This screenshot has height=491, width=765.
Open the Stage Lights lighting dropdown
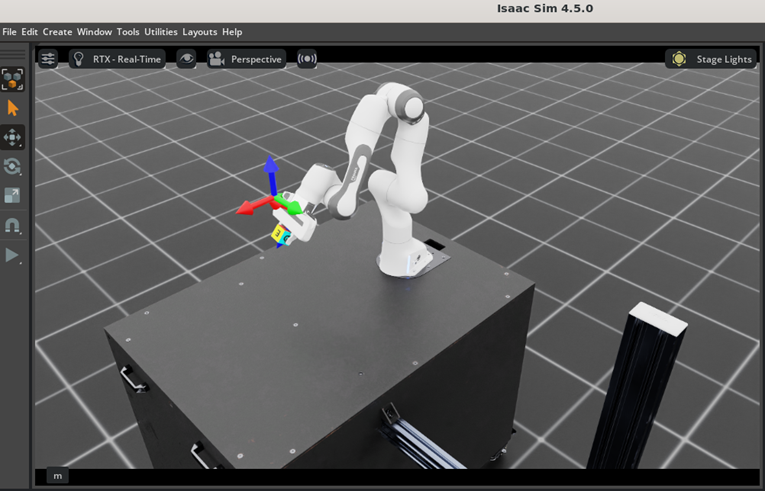711,59
